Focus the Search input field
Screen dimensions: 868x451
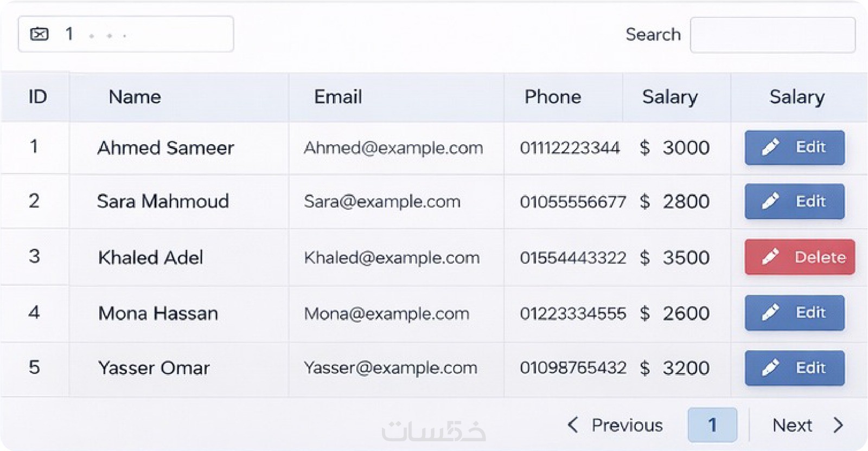[x=773, y=35]
